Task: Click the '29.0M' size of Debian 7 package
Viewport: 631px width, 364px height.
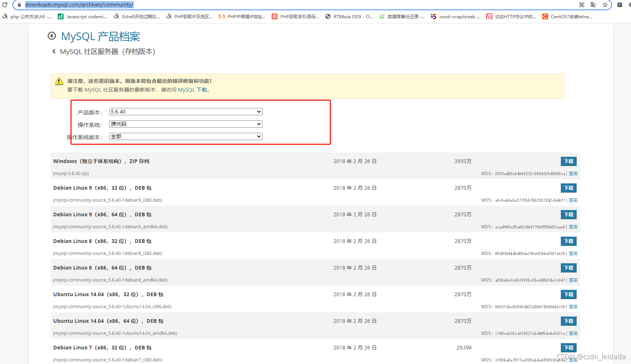Action: pyautogui.click(x=464, y=348)
